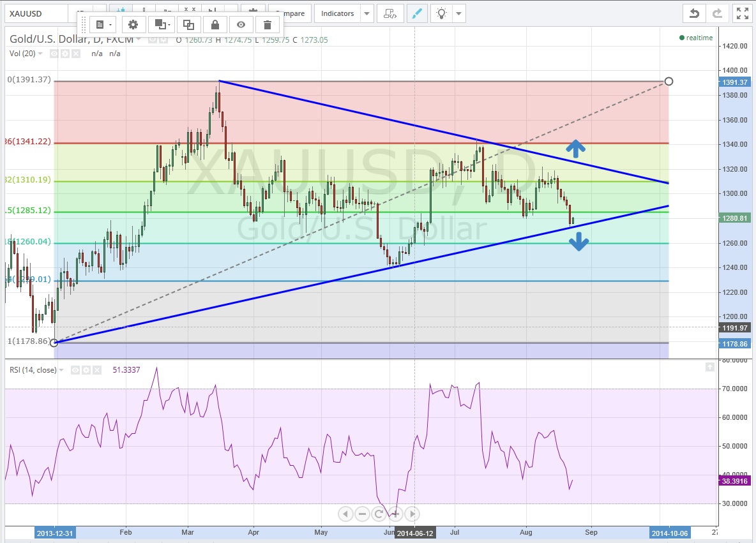Zoom in chart with plus button
This screenshot has height=543, width=756.
click(395, 514)
